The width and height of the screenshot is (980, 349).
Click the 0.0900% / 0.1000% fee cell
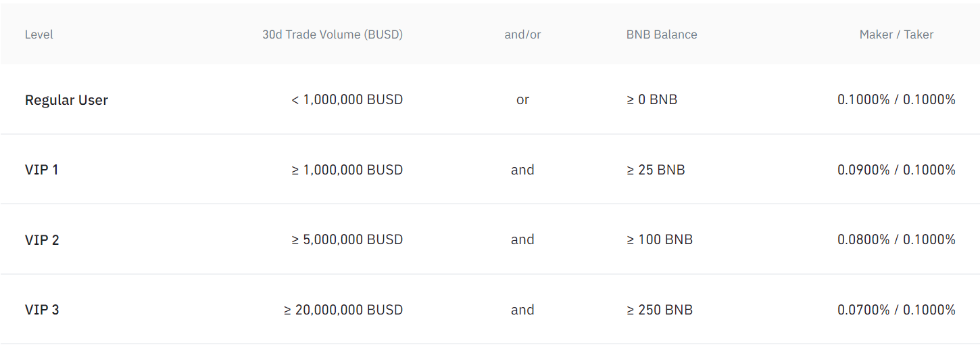tap(896, 170)
